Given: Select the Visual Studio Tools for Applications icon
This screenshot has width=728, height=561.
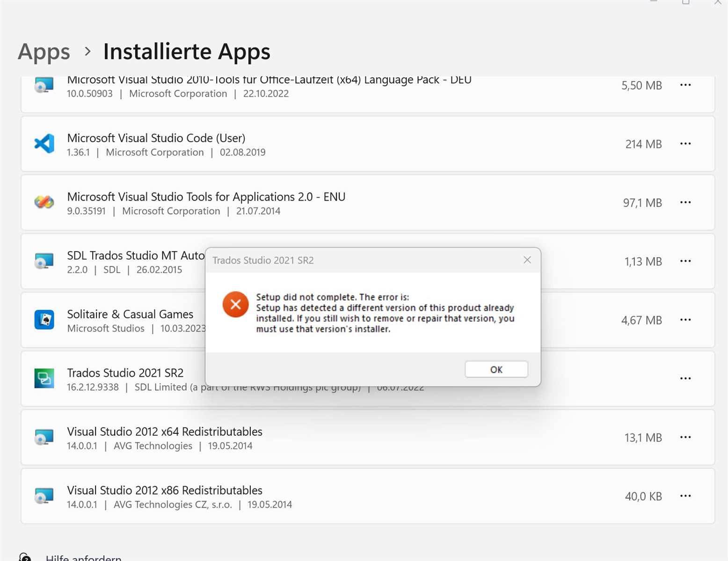Looking at the screenshot, I should (44, 202).
